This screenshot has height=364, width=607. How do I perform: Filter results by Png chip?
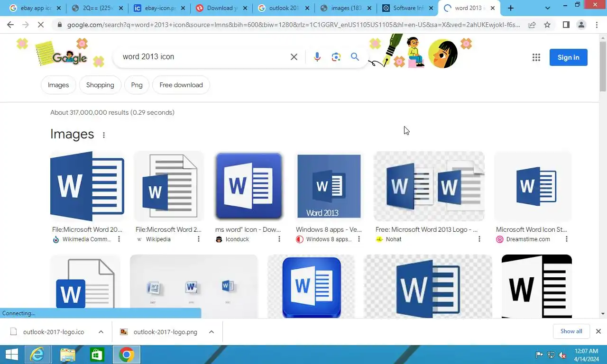click(137, 85)
